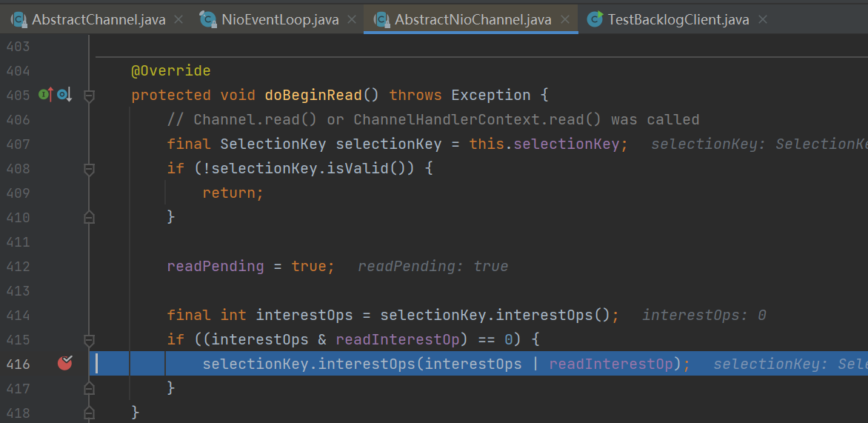Screen dimensions: 868x423
Task: Fold the isValid if-block at line 408
Action: pos(90,169)
